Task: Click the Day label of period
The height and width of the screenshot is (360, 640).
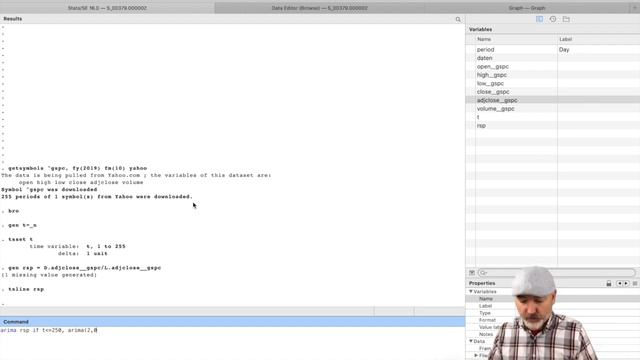Action: click(564, 49)
